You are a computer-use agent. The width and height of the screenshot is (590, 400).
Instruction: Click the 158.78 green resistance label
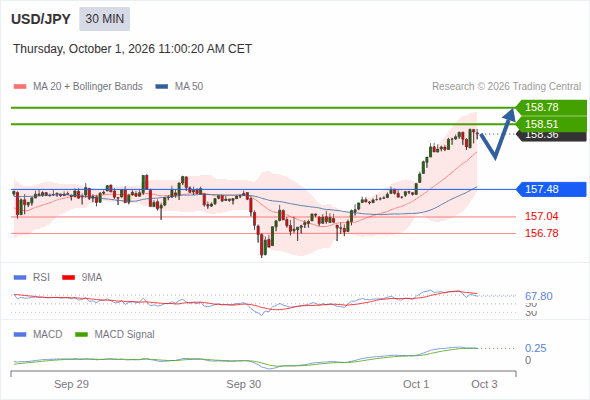[551, 107]
